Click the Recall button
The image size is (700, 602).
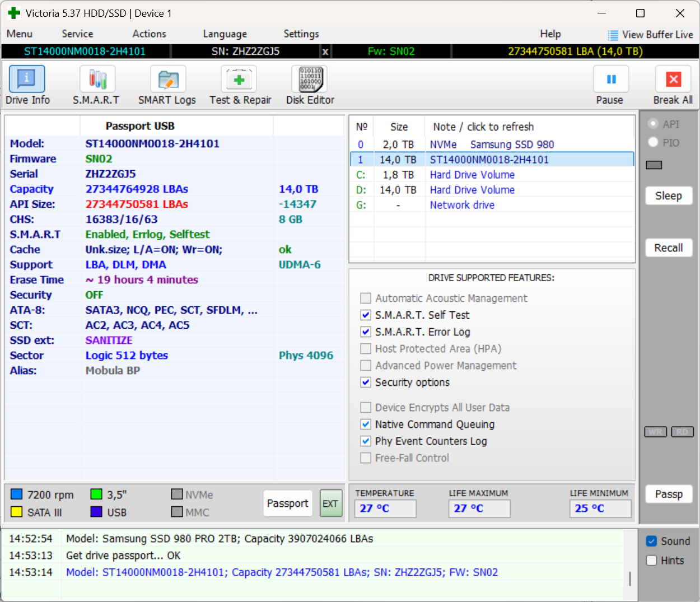669,248
